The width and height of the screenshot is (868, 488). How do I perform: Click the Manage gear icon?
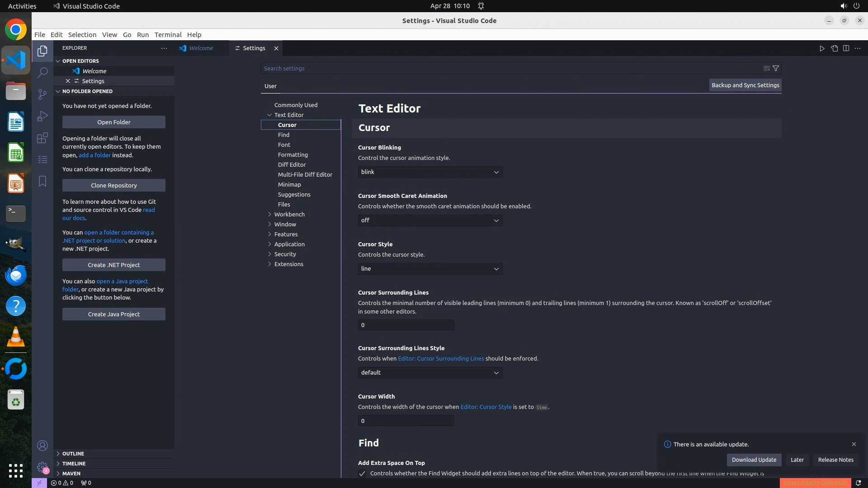point(42,467)
